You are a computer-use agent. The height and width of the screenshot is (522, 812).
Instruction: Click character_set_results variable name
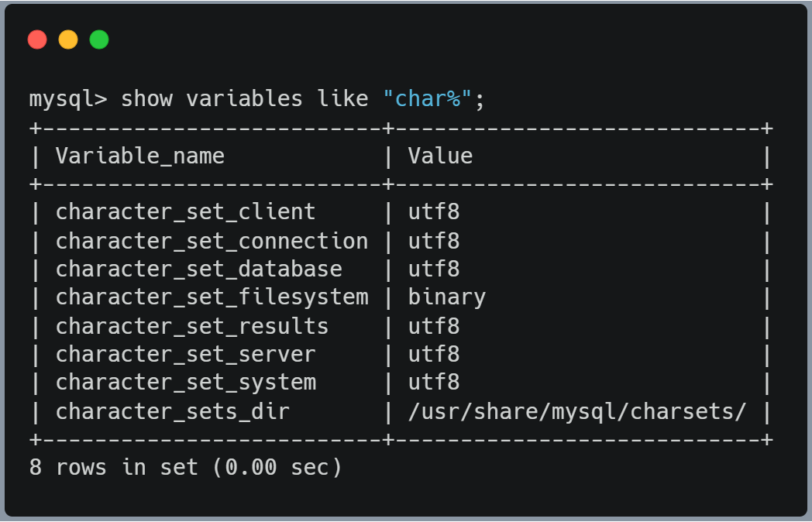click(192, 326)
